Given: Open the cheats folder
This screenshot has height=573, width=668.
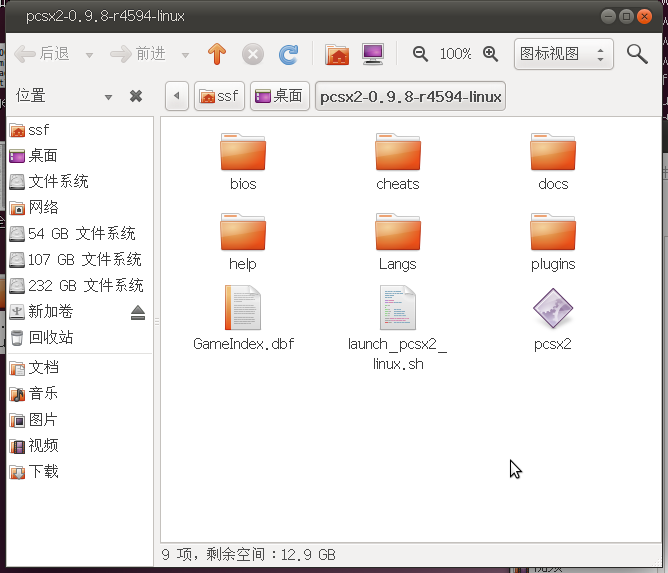Looking at the screenshot, I should [x=398, y=162].
